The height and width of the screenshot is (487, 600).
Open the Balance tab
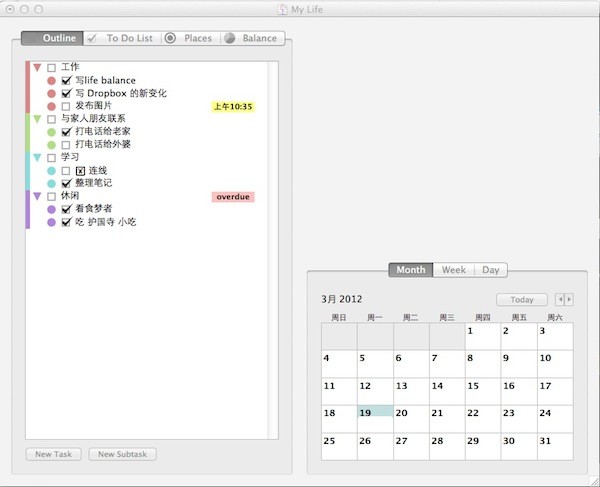click(252, 38)
